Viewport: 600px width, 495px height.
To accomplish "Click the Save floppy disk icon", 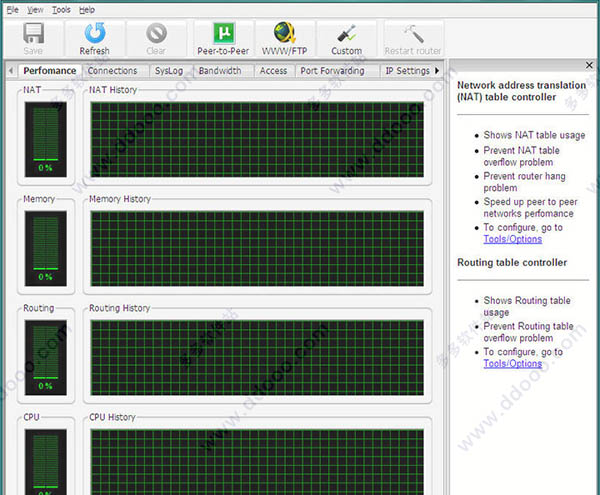I will 33,33.
